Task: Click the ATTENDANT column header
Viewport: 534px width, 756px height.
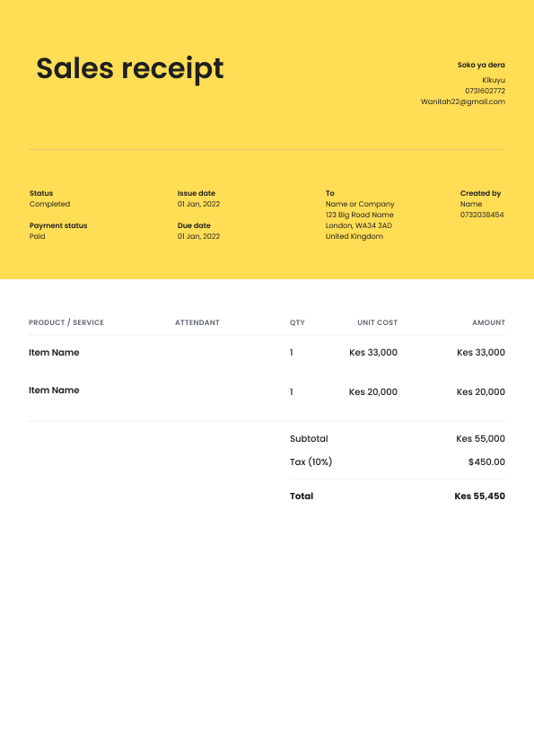Action: pos(197,322)
